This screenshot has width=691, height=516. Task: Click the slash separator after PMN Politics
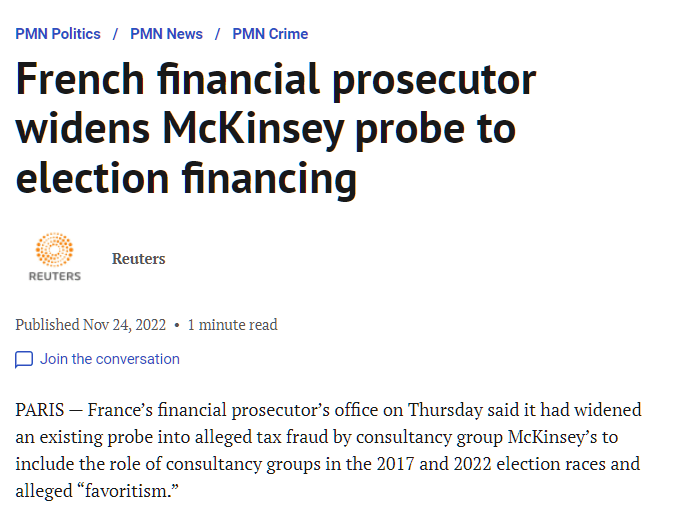point(116,34)
